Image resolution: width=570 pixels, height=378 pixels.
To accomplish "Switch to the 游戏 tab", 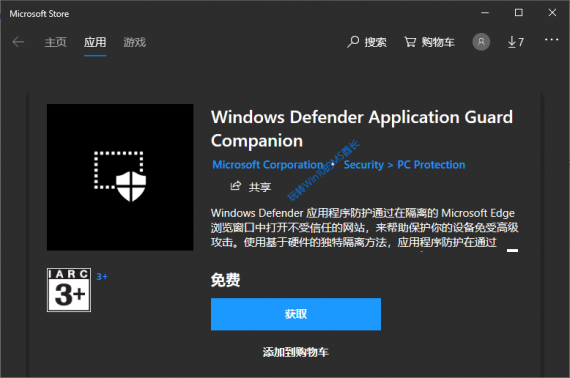I will tap(135, 42).
